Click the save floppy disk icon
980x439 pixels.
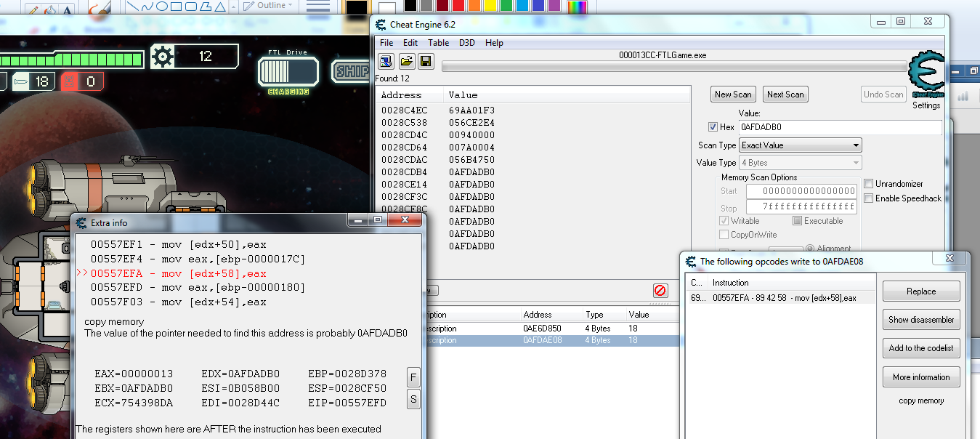point(426,61)
